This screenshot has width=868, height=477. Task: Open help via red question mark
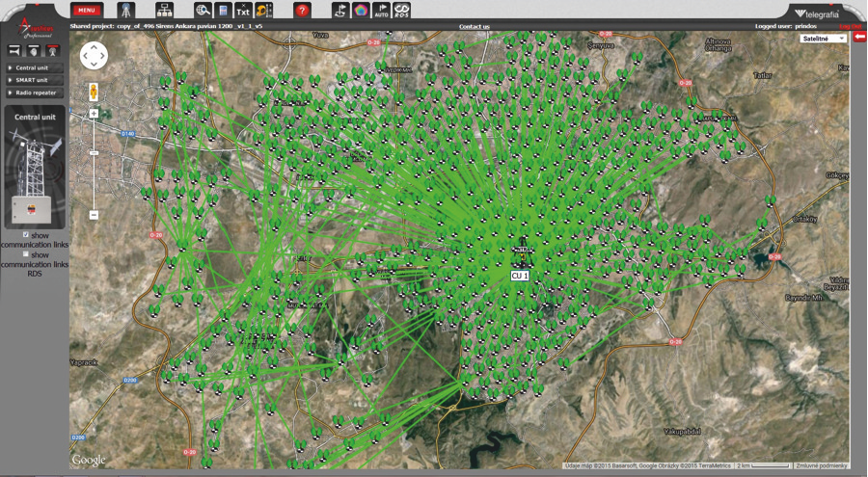coord(302,11)
